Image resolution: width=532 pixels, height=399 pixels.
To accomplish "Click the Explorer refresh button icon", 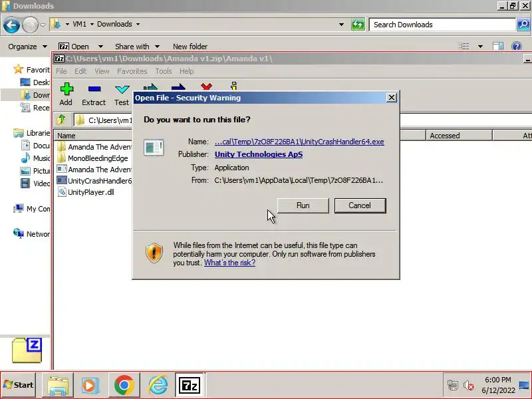I will (358, 25).
